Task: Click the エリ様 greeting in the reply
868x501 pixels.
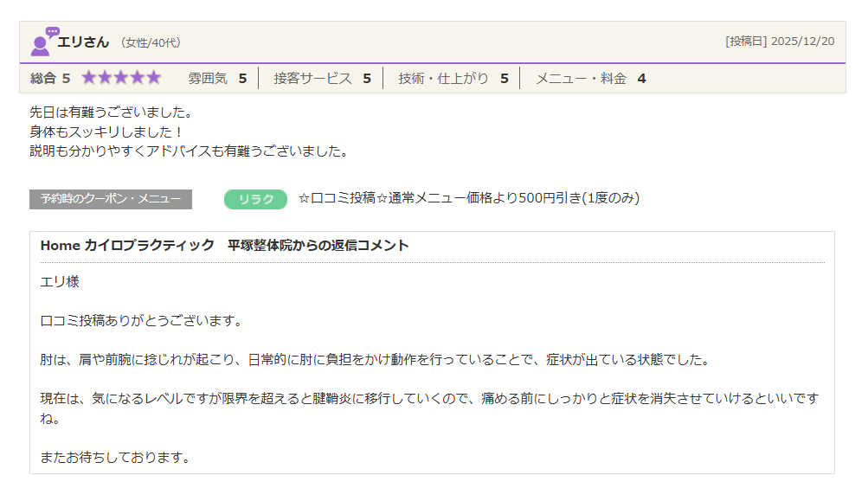Action: point(60,282)
